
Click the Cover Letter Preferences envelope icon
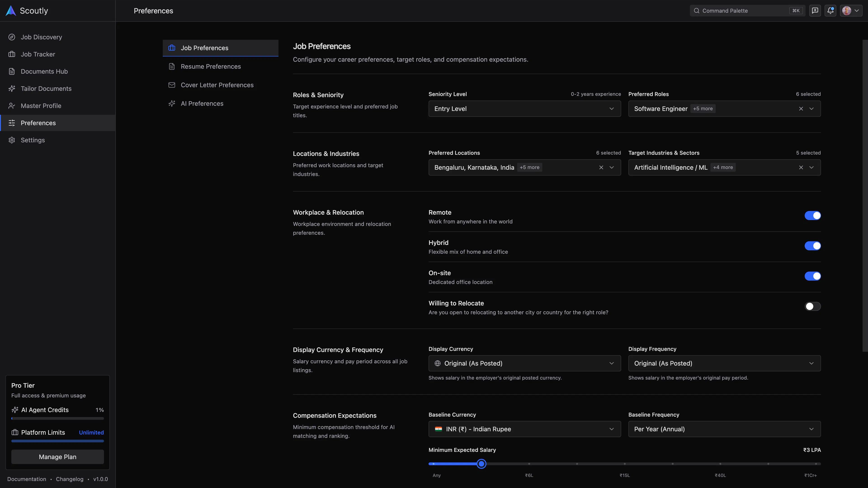pyautogui.click(x=172, y=85)
